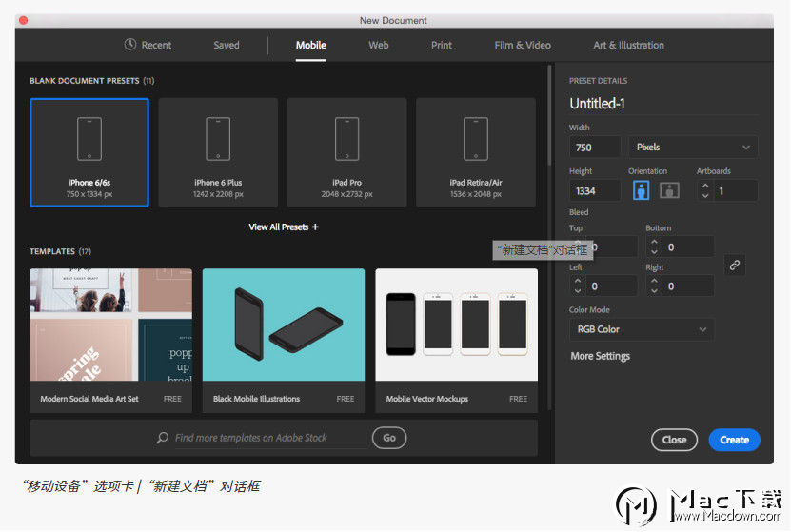Open the Web presets tab
This screenshot has height=532, width=791.
tap(378, 45)
